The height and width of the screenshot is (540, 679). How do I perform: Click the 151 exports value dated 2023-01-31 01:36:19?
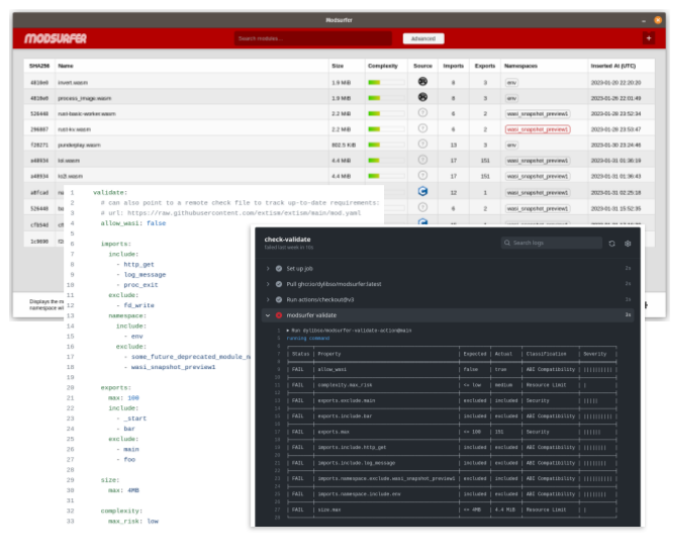pyautogui.click(x=485, y=160)
